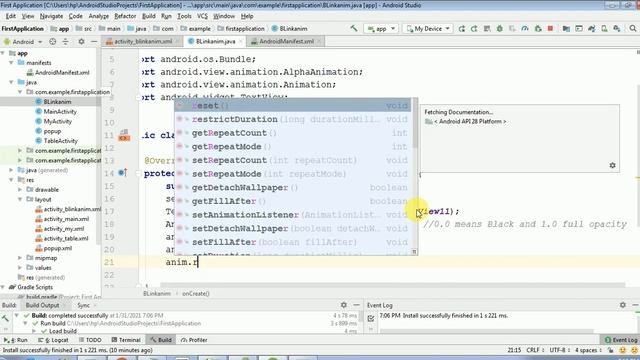
Task: Click the red Stop button in toolbar
Action: pos(550,29)
